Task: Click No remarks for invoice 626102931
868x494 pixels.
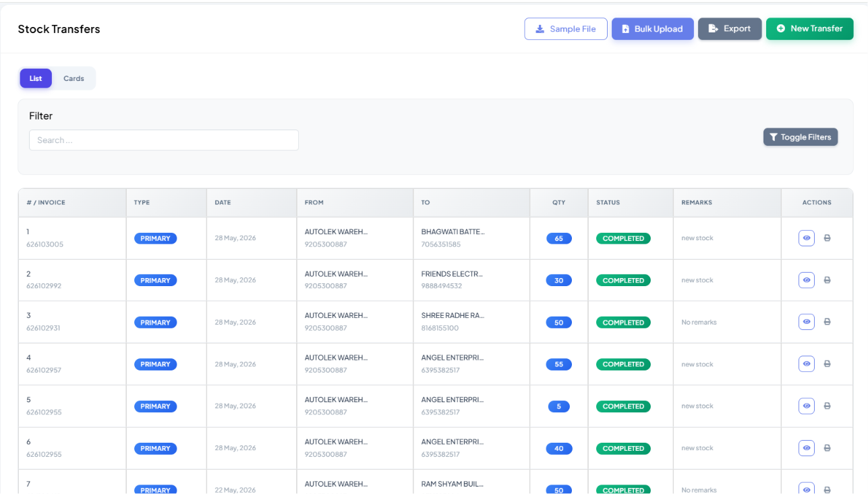Action: click(699, 323)
